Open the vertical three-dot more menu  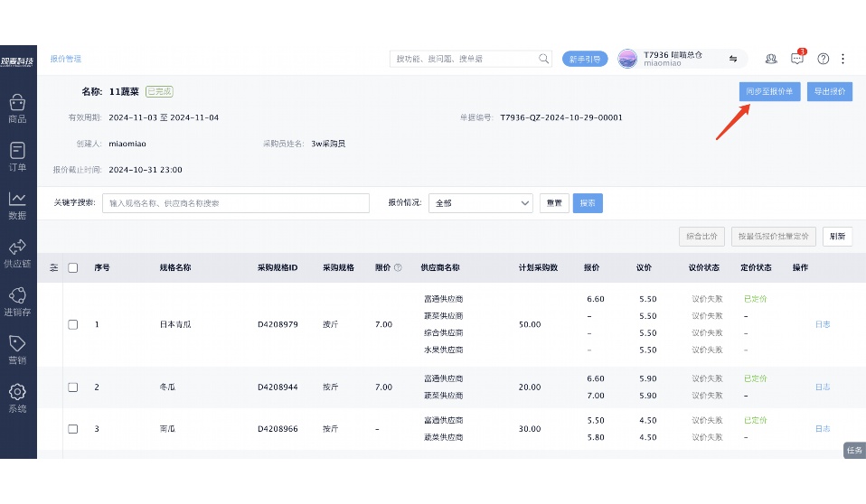pos(842,59)
